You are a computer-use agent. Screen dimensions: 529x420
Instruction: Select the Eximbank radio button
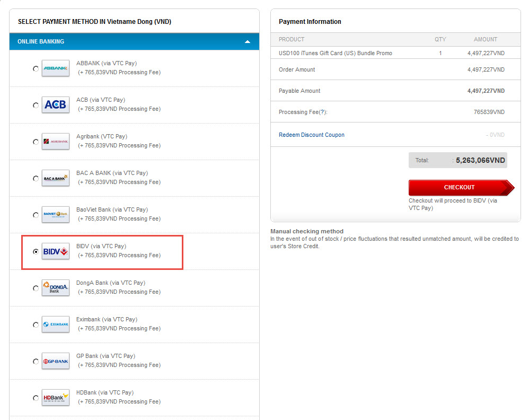click(x=36, y=325)
